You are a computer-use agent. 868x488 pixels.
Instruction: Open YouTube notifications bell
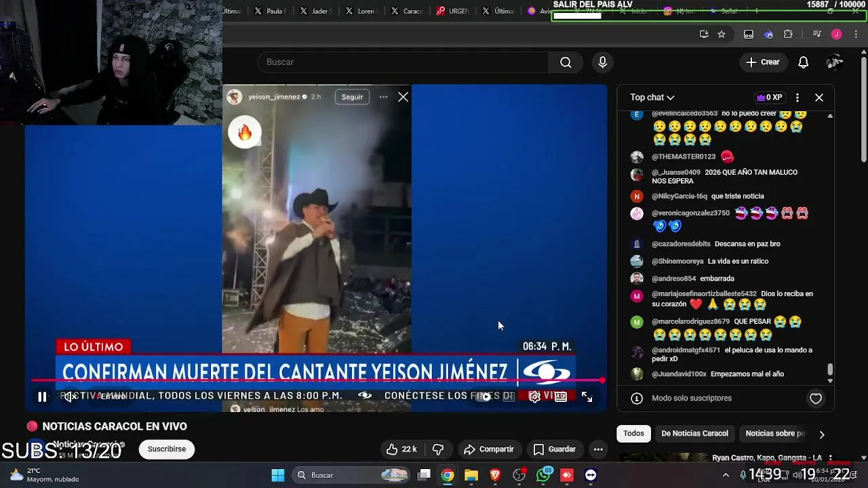pos(803,62)
